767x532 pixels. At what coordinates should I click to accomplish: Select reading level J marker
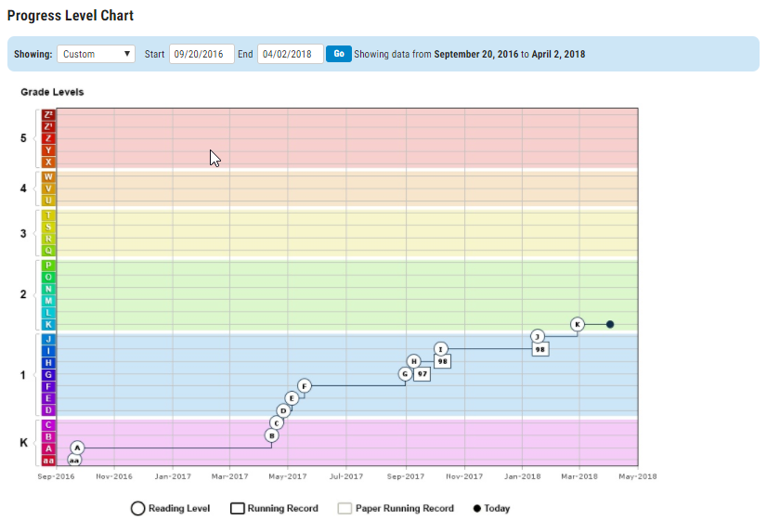tap(537, 336)
